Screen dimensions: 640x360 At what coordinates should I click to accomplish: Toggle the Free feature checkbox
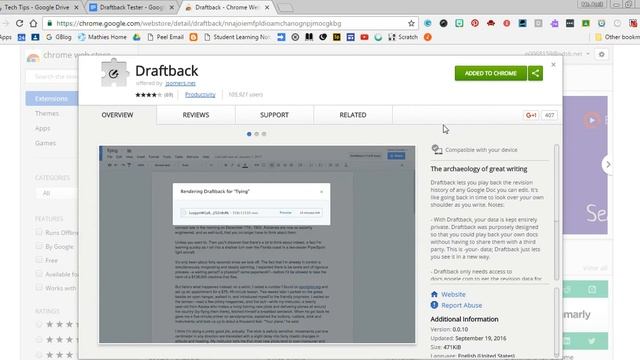(x=39, y=260)
